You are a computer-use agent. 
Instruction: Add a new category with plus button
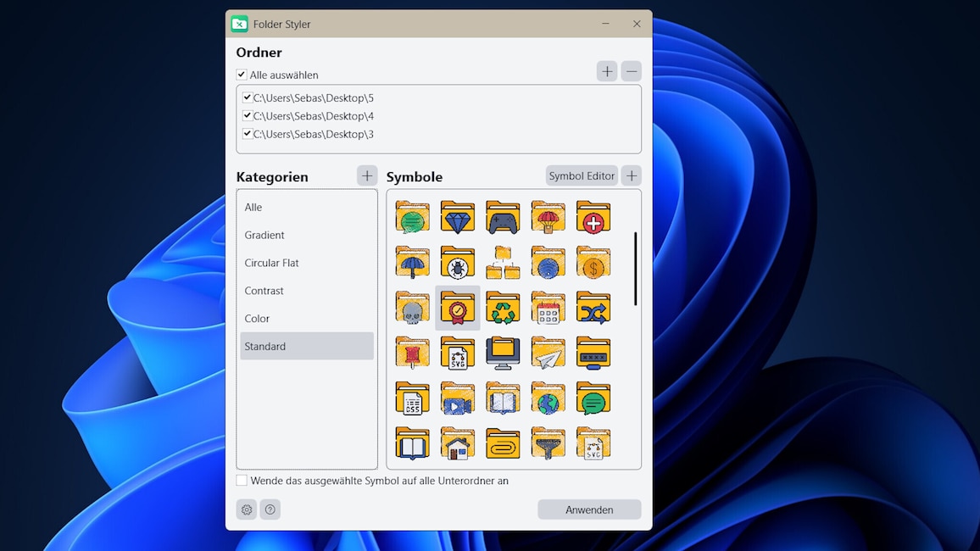[367, 176]
